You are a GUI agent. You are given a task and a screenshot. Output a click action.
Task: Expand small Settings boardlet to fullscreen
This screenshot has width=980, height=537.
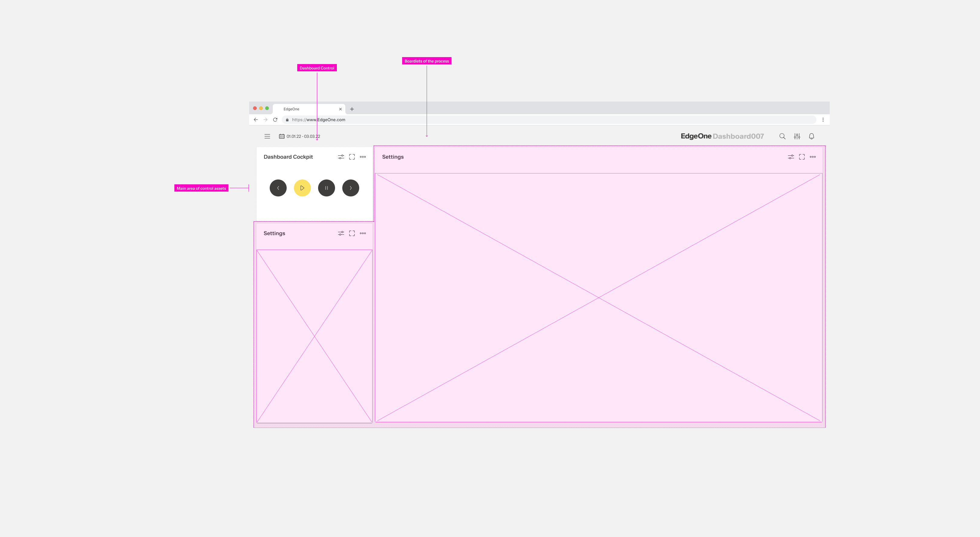(352, 233)
